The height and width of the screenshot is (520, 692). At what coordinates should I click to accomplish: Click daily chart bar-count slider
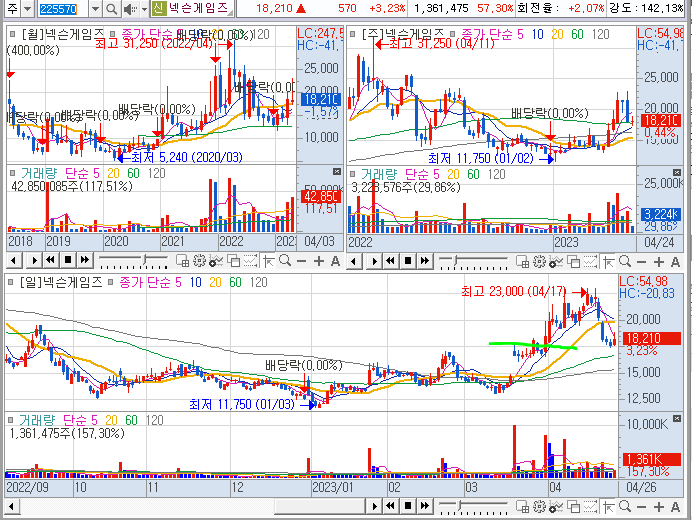pos(473,506)
